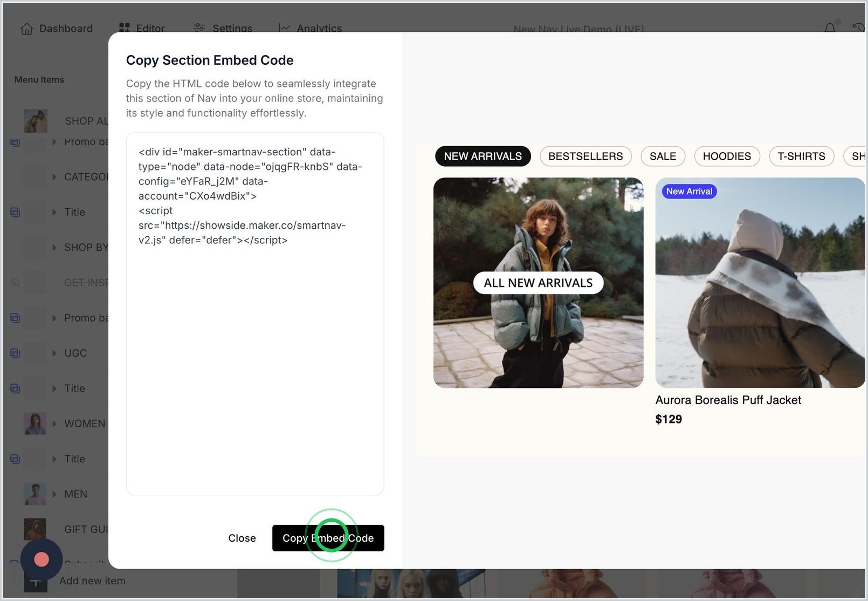This screenshot has width=868, height=601.
Task: Open the Editor tab in top navigation
Action: click(142, 29)
